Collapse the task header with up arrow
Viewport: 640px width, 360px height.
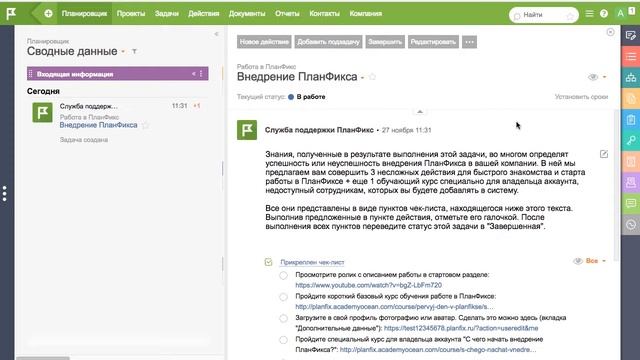[x=420, y=111]
